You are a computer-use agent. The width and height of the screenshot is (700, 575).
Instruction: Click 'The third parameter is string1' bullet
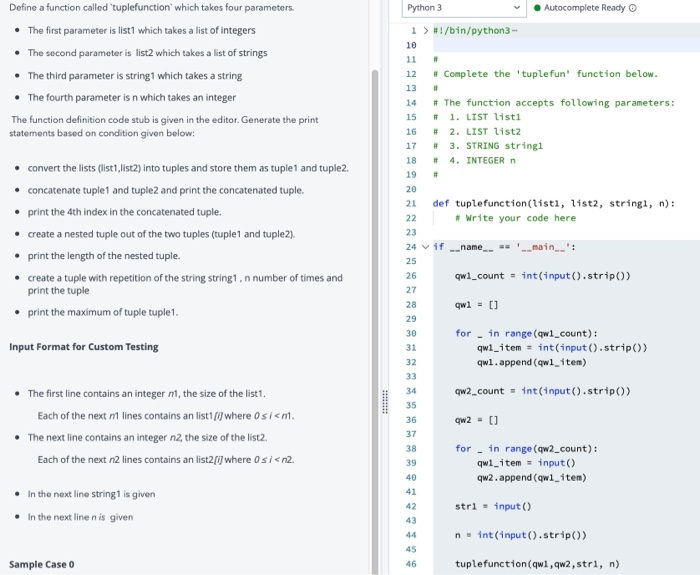(x=135, y=75)
